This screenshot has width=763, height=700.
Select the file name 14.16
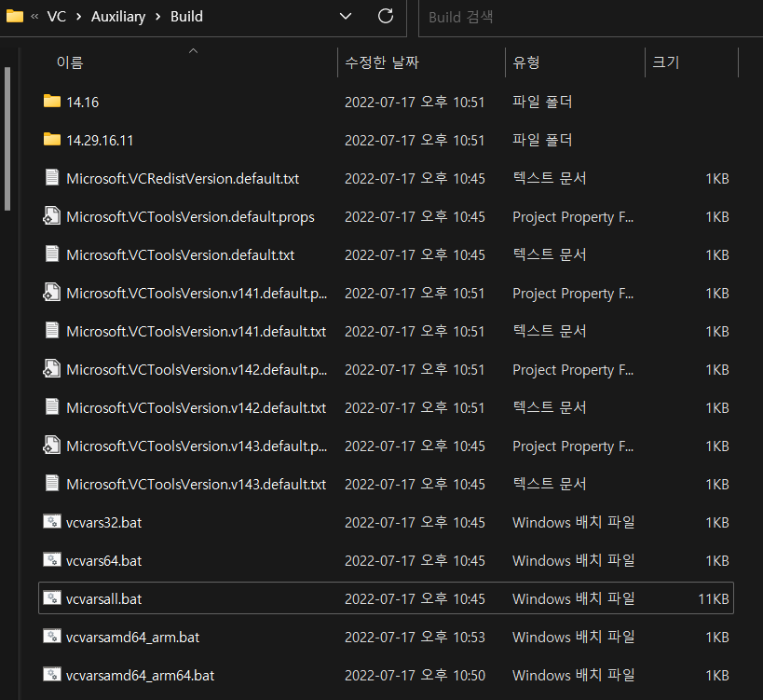[x=82, y=103]
